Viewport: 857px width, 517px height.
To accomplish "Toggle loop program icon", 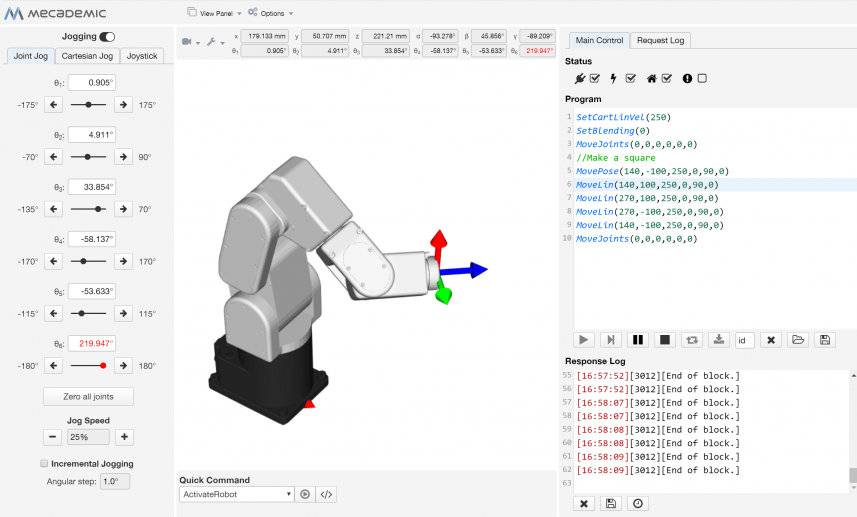I will (x=691, y=340).
